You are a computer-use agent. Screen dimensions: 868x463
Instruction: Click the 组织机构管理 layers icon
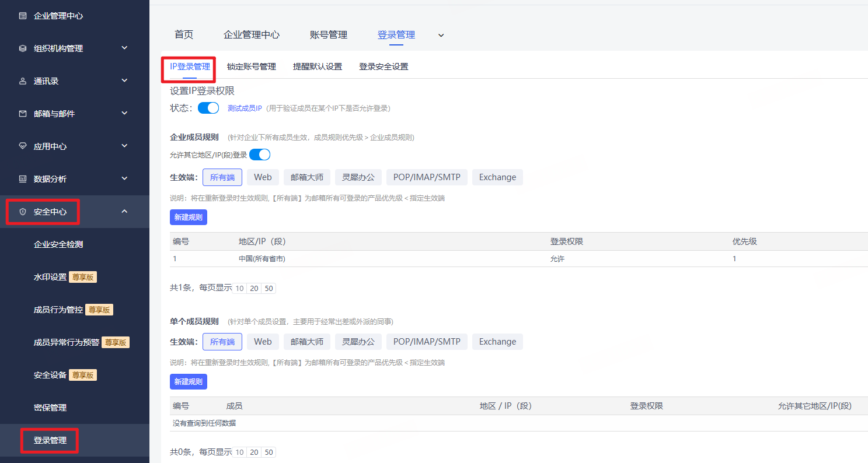23,48
